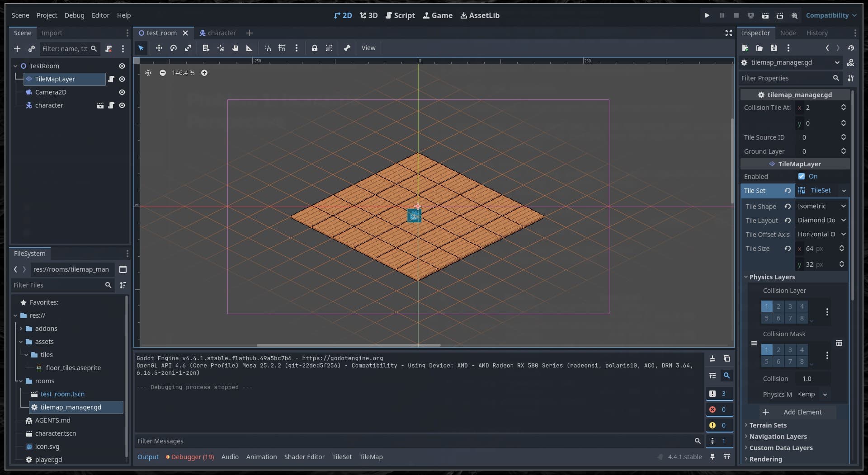868x475 pixels.
Task: Lock the selected node with padlock icon
Action: pos(314,48)
